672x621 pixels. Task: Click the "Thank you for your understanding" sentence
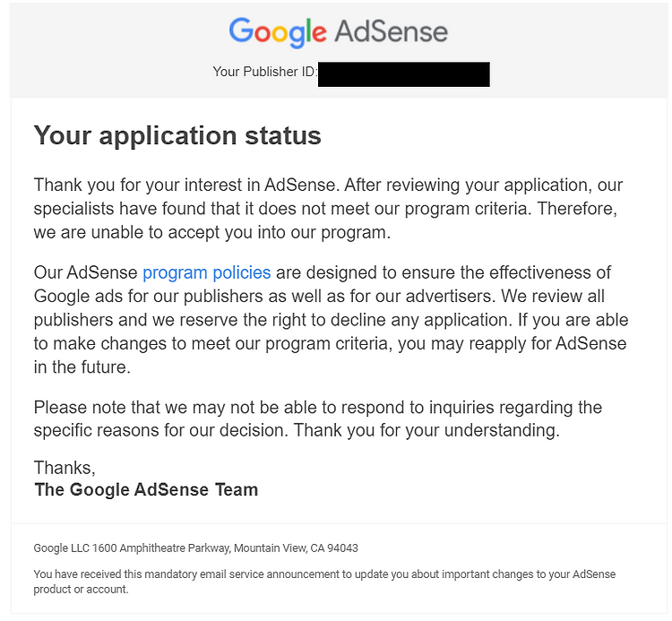pyautogui.click(x=426, y=430)
